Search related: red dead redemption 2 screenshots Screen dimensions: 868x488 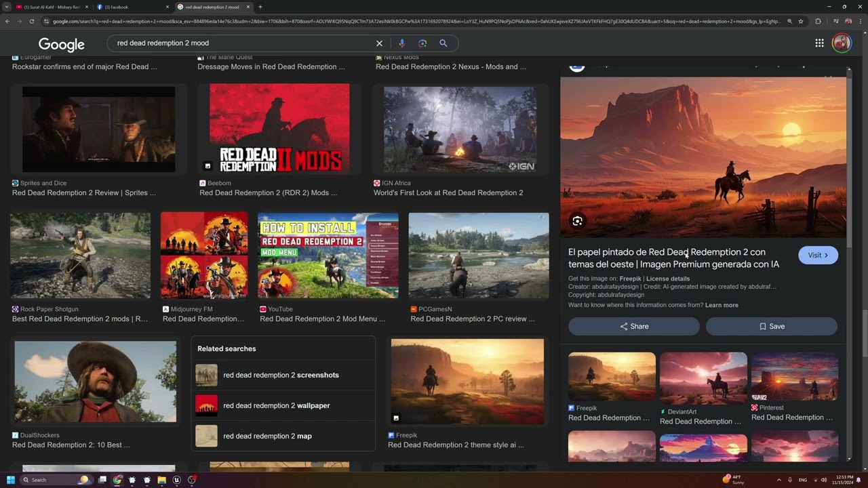tap(283, 375)
